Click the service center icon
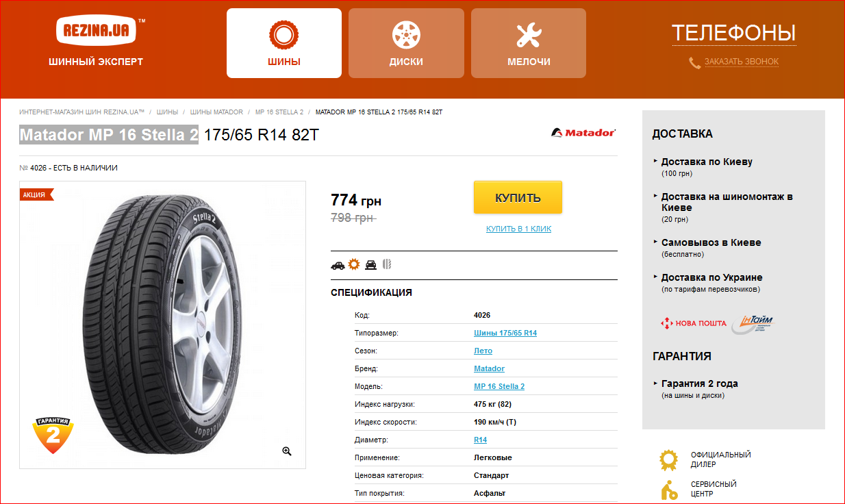The height and width of the screenshot is (504, 845). pyautogui.click(x=668, y=489)
